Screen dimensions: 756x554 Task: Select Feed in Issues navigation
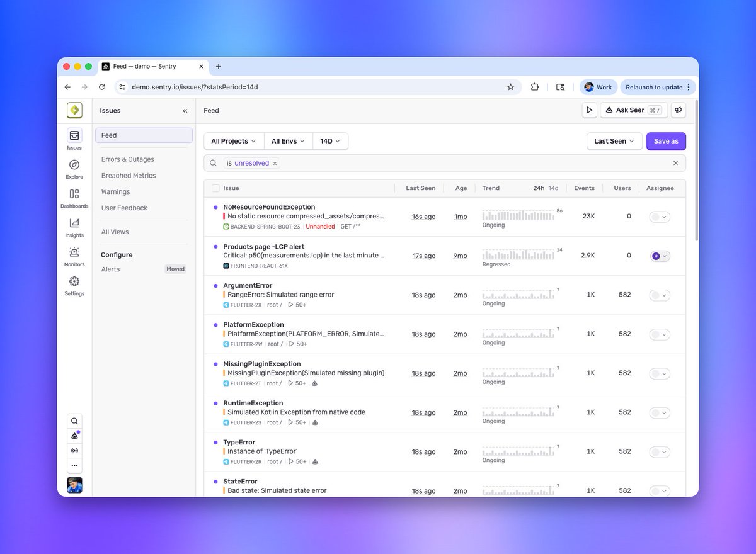[x=144, y=135]
